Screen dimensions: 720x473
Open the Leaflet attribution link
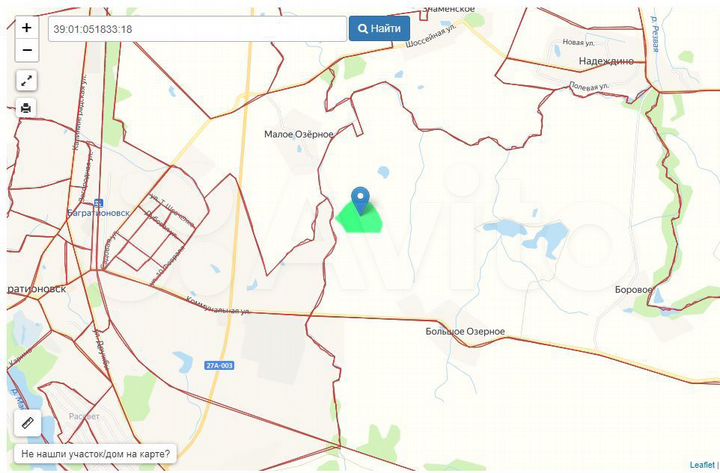coord(703,465)
